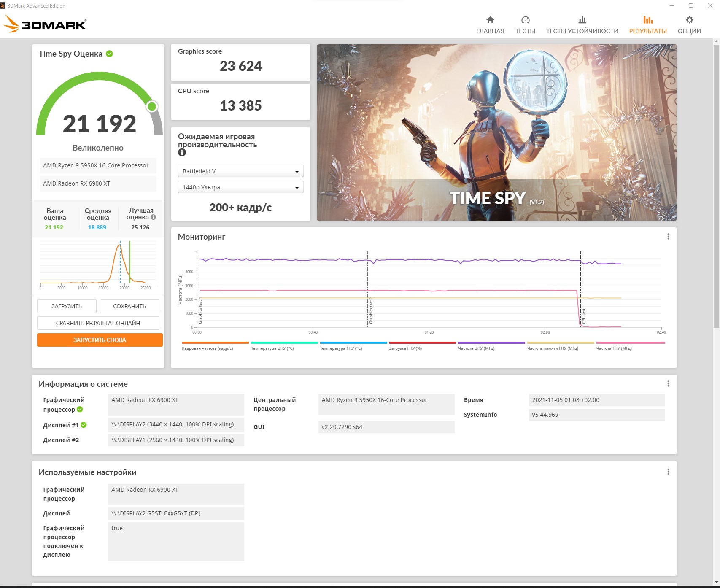Open the Опции settings tab
This screenshot has width=720, height=588.
[x=689, y=25]
